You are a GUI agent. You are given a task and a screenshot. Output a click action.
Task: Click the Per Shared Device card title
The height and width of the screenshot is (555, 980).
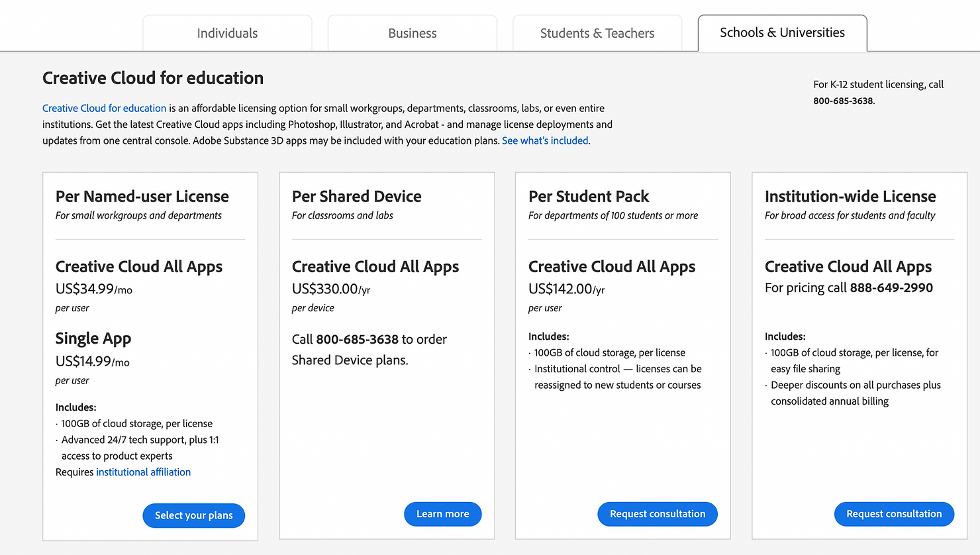pos(356,197)
